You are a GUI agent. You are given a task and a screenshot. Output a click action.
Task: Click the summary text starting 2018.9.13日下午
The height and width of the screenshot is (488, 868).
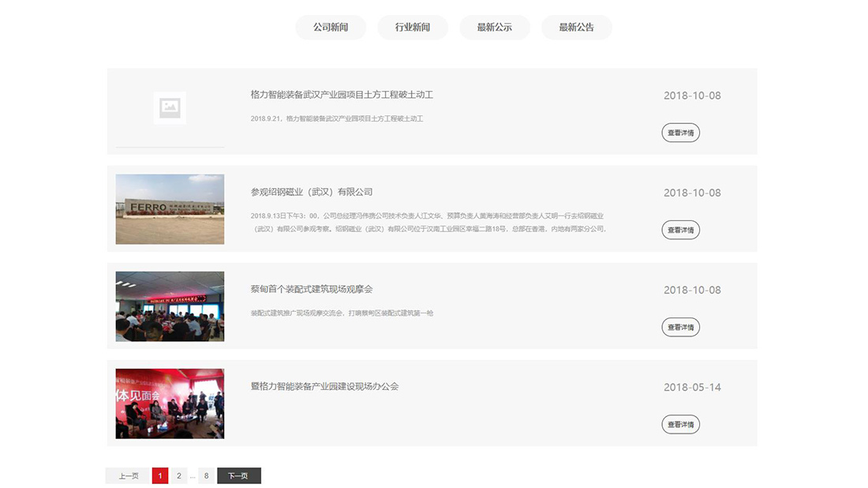click(x=429, y=222)
